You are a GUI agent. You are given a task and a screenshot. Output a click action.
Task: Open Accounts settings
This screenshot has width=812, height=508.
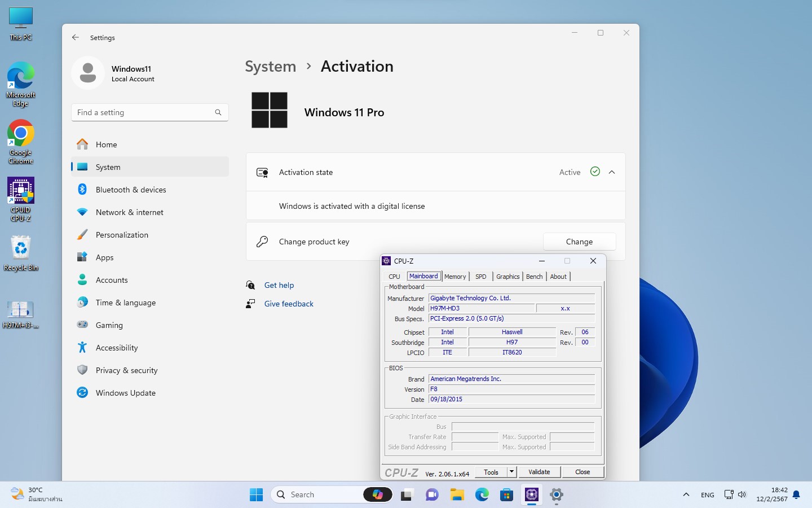(x=150, y=280)
